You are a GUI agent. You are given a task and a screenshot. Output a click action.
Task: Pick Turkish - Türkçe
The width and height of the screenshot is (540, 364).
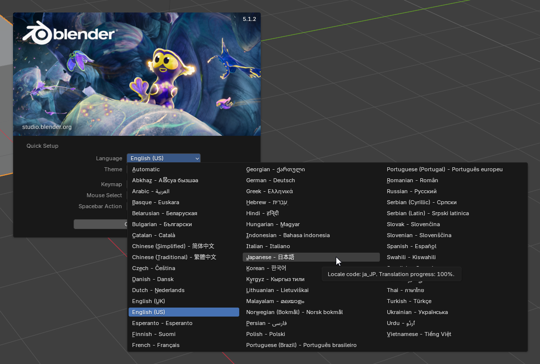pyautogui.click(x=455, y=301)
